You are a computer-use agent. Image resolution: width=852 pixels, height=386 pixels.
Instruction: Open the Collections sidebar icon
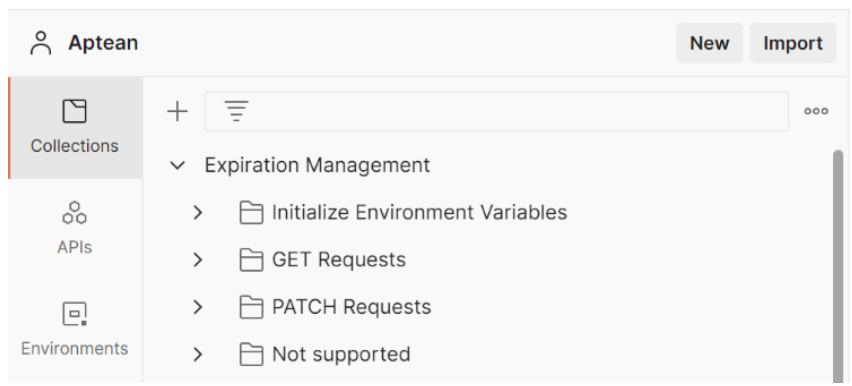click(74, 111)
